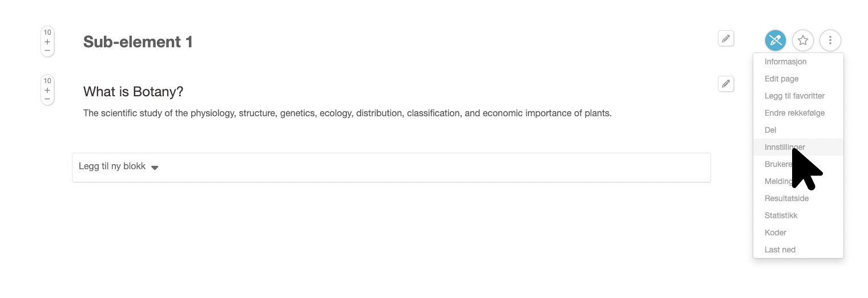Edit the Sub-element 1 heading pencil icon
The width and height of the screenshot is (868, 298).
[726, 39]
